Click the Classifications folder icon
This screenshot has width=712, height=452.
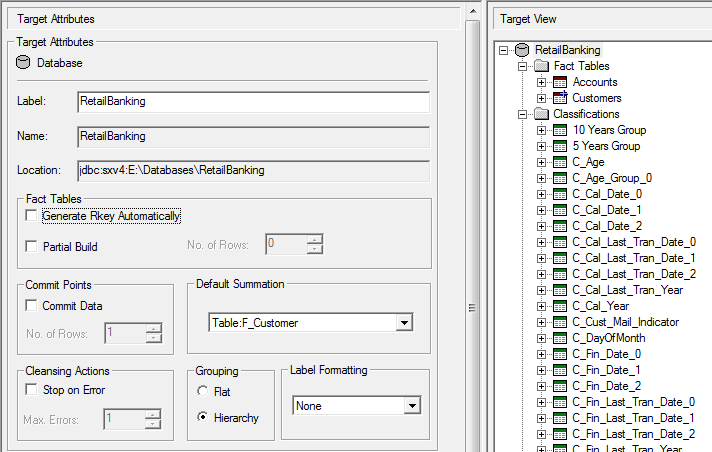[x=541, y=114]
